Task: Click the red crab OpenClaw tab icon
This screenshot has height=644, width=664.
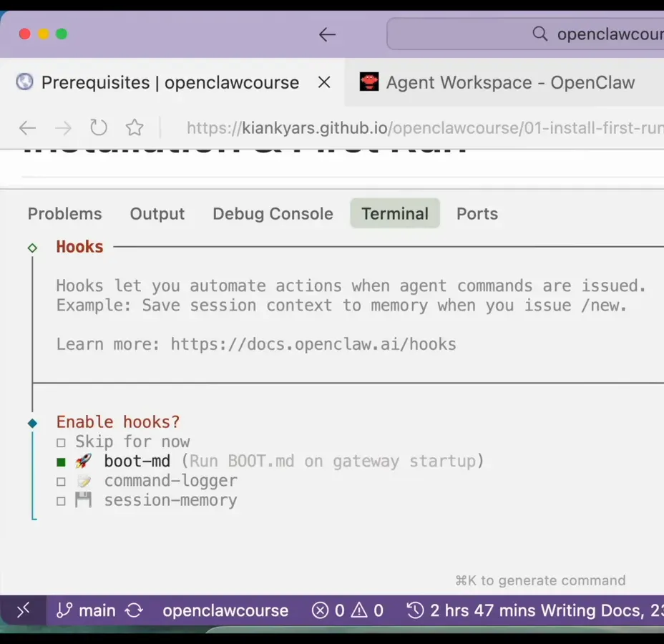Action: (x=368, y=82)
